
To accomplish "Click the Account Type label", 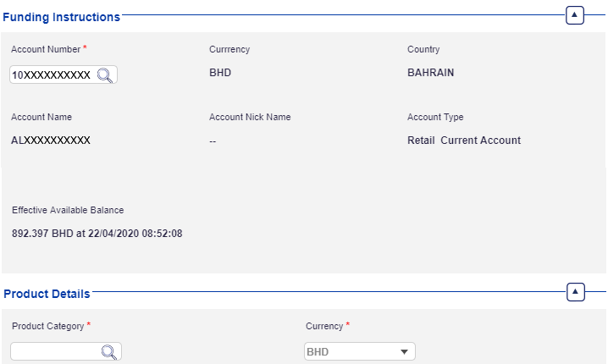I will tap(435, 118).
